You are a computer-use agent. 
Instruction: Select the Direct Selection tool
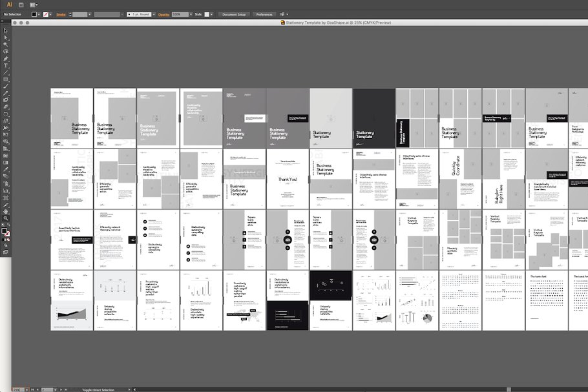pos(5,36)
